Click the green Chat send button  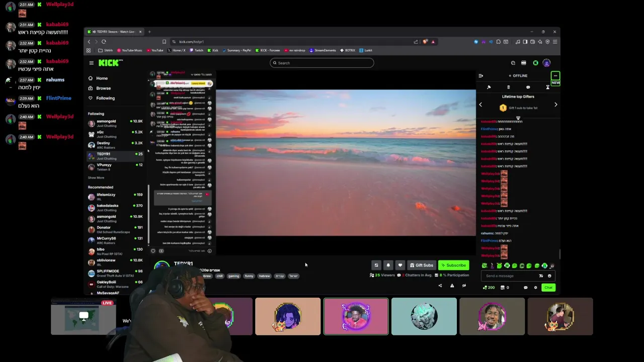pos(548,288)
